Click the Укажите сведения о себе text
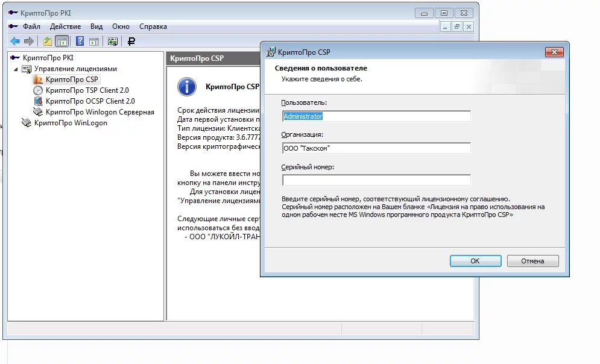The width and height of the screenshot is (600, 364). click(322, 79)
